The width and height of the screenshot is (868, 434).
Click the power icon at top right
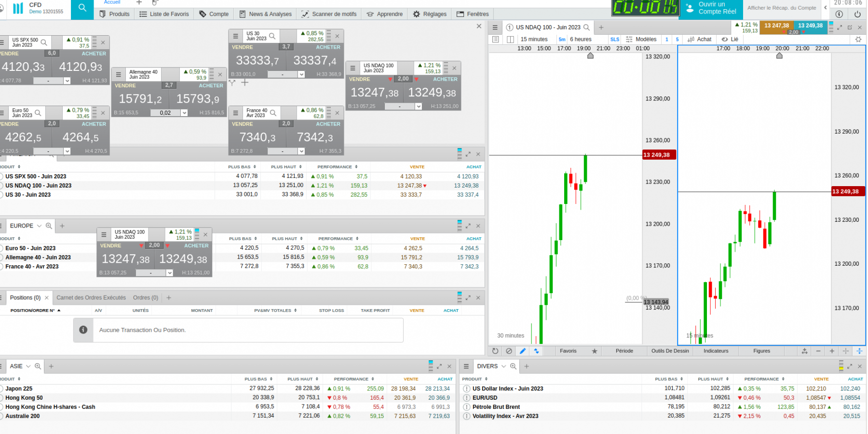tap(857, 14)
